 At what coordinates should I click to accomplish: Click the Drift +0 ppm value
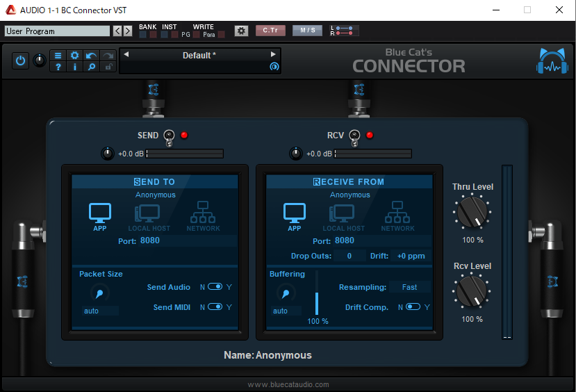(x=411, y=256)
